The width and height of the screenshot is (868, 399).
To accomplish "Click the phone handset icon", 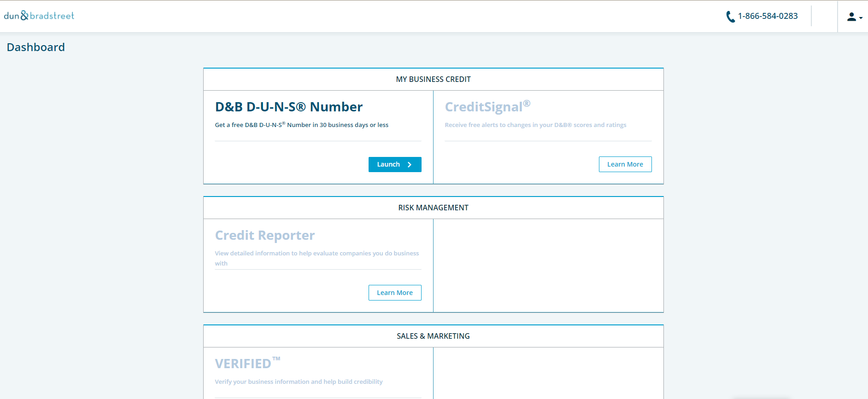I will 730,17.
